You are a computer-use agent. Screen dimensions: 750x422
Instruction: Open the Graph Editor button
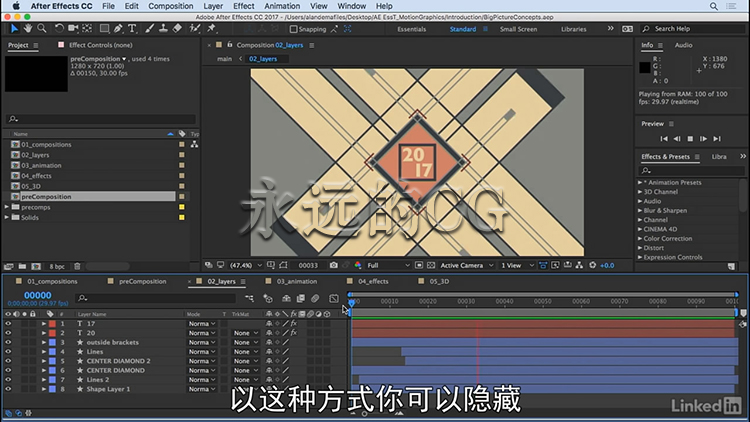334,299
